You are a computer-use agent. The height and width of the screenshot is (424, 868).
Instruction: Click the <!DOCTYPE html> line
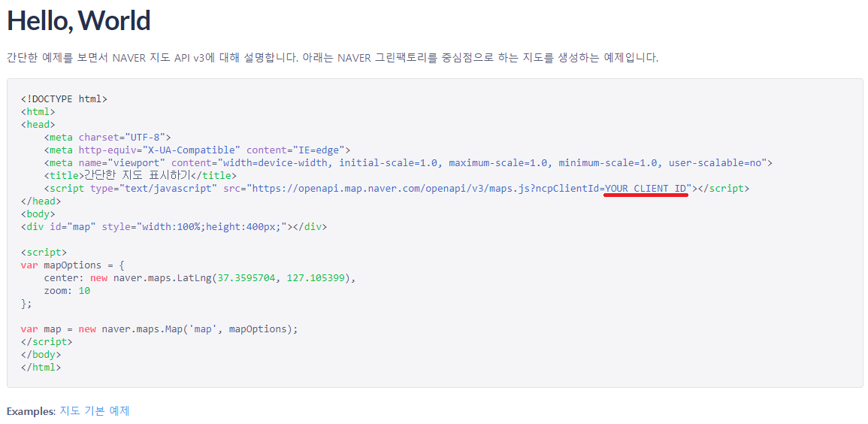tap(64, 99)
